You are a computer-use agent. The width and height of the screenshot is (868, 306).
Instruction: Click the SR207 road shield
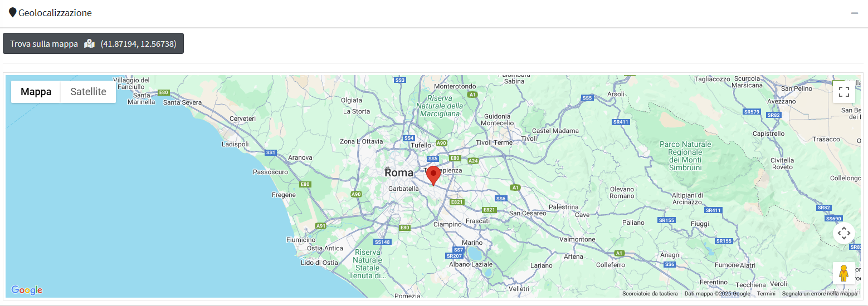(454, 256)
